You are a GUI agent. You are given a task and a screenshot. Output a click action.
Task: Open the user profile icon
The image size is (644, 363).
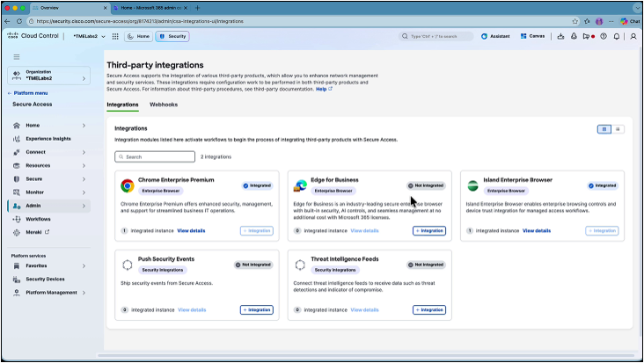point(633,37)
